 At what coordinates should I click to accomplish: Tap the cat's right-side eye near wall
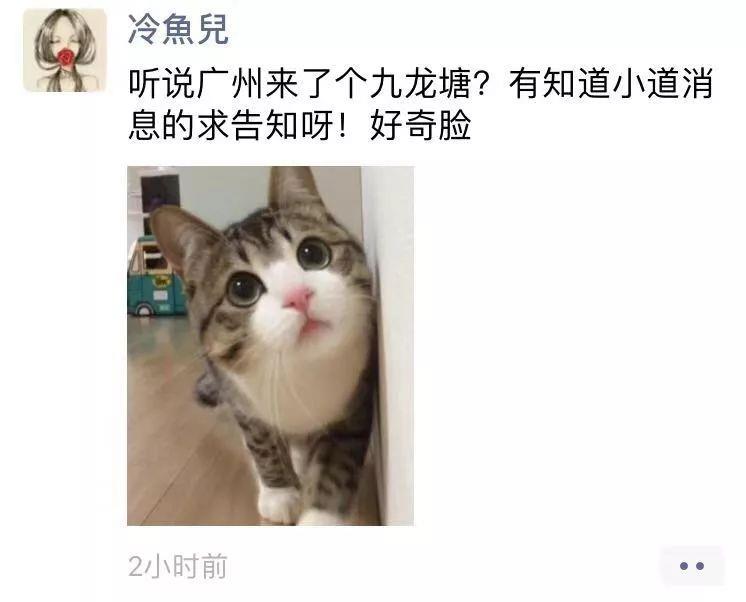(x=314, y=253)
